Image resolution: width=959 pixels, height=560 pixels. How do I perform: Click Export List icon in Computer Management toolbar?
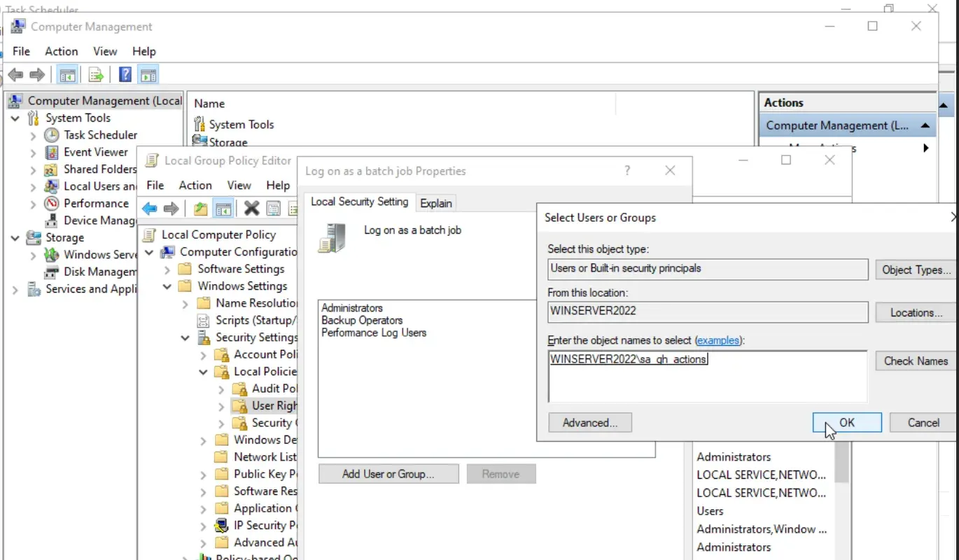click(96, 75)
